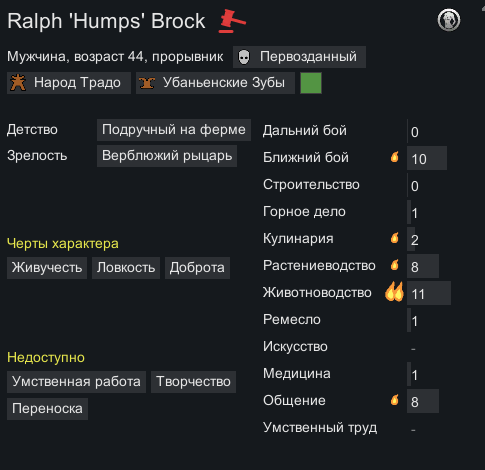Click the Народ Традо faction icon
This screenshot has width=485, height=470.
click(x=18, y=83)
